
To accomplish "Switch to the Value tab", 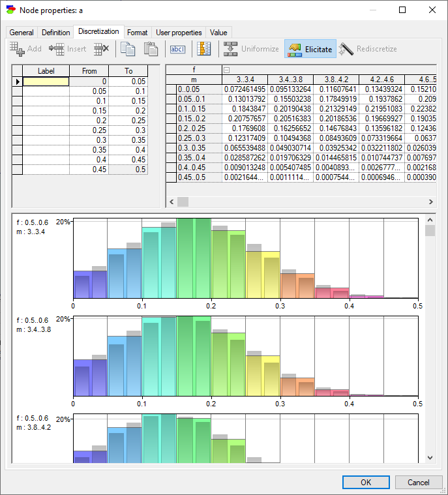I will click(218, 33).
